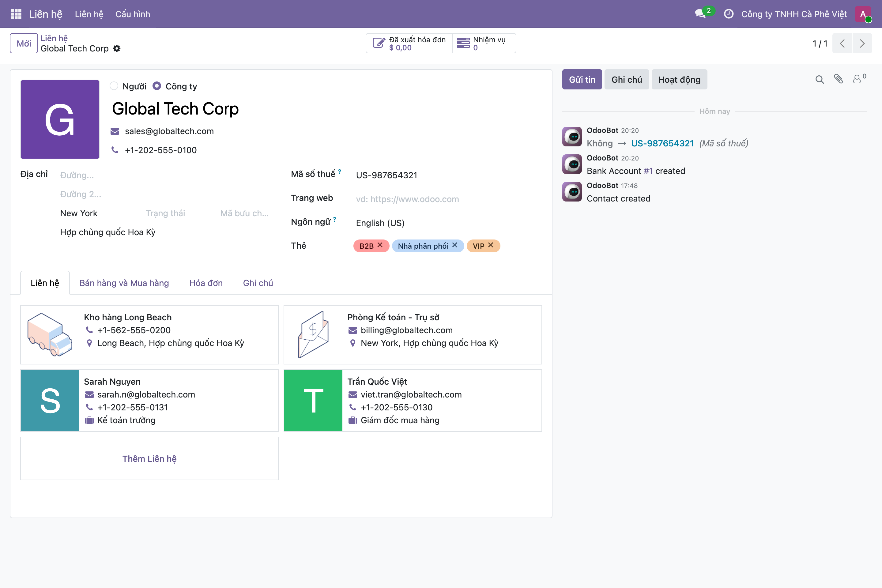Edit the Mã số thuế value US-987654321
882x588 pixels.
448,175
